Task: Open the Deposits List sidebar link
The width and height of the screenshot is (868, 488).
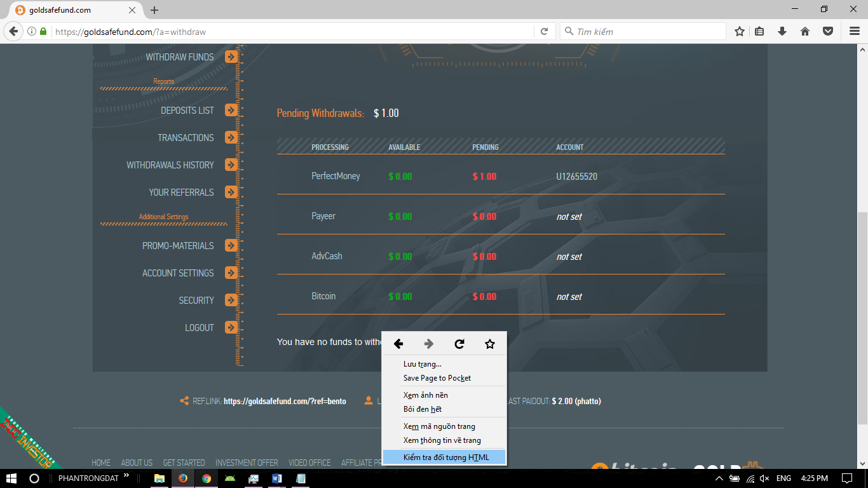Action: pyautogui.click(x=187, y=111)
